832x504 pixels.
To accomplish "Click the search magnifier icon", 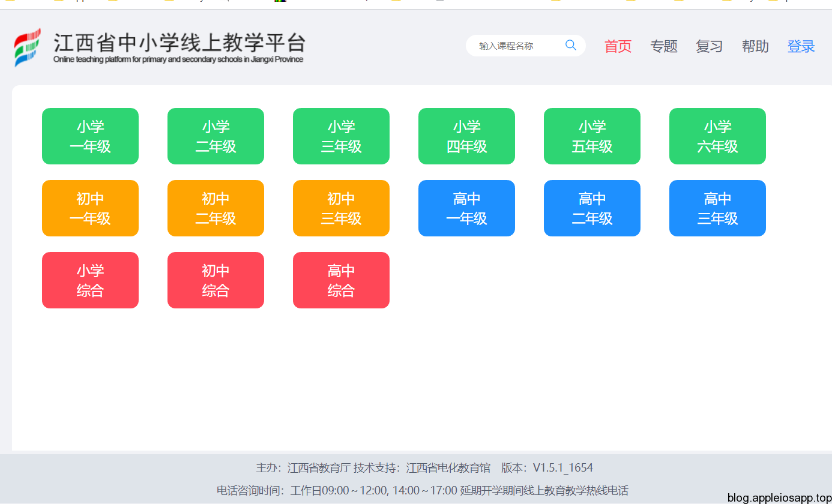I will point(570,45).
